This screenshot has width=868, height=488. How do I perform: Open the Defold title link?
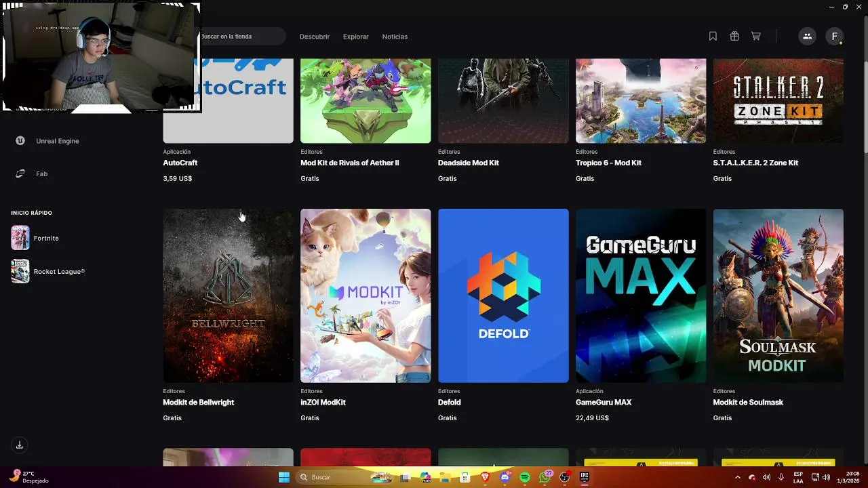(450, 402)
